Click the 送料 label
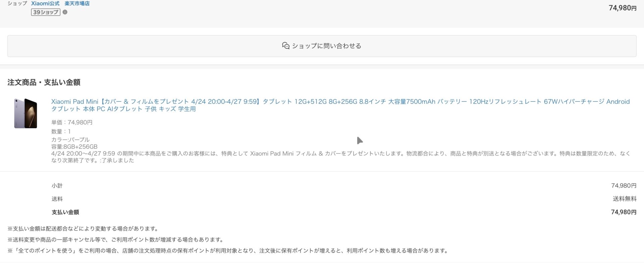 tap(57, 199)
